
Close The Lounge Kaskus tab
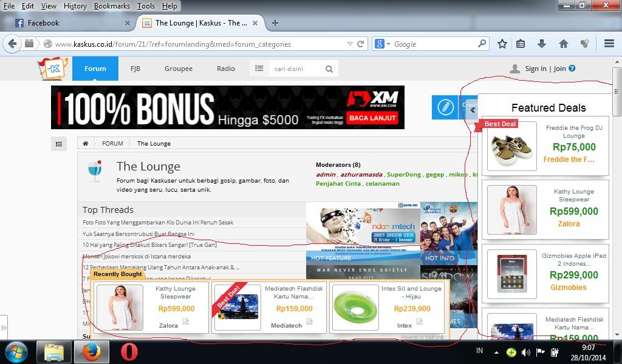pyautogui.click(x=255, y=23)
